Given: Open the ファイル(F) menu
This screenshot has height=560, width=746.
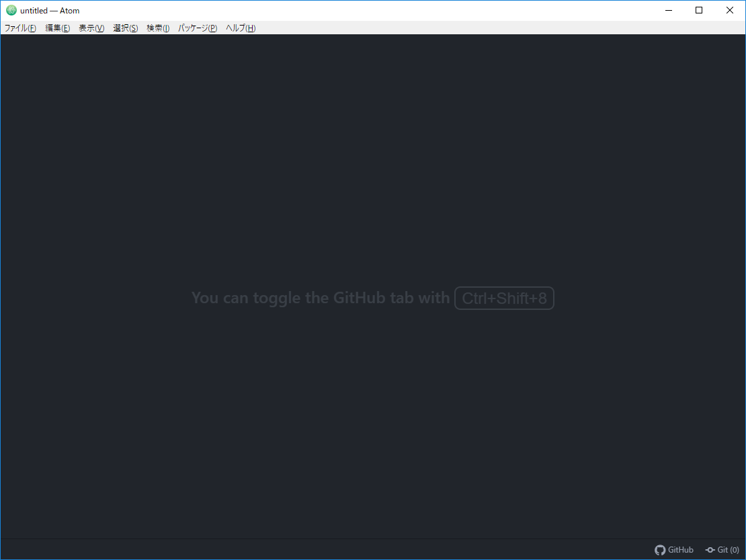Looking at the screenshot, I should pos(20,28).
